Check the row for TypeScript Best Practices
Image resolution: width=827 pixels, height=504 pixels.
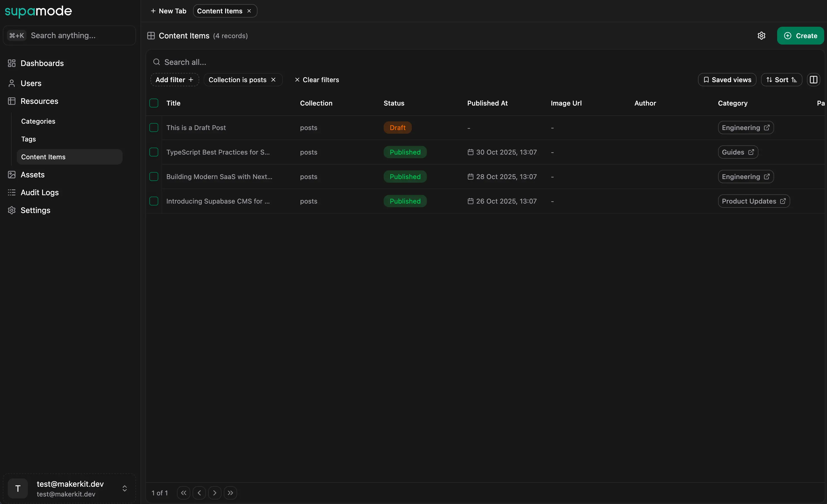point(154,152)
